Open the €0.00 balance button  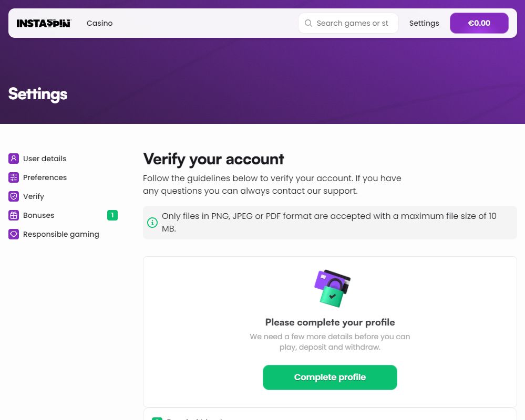[479, 23]
